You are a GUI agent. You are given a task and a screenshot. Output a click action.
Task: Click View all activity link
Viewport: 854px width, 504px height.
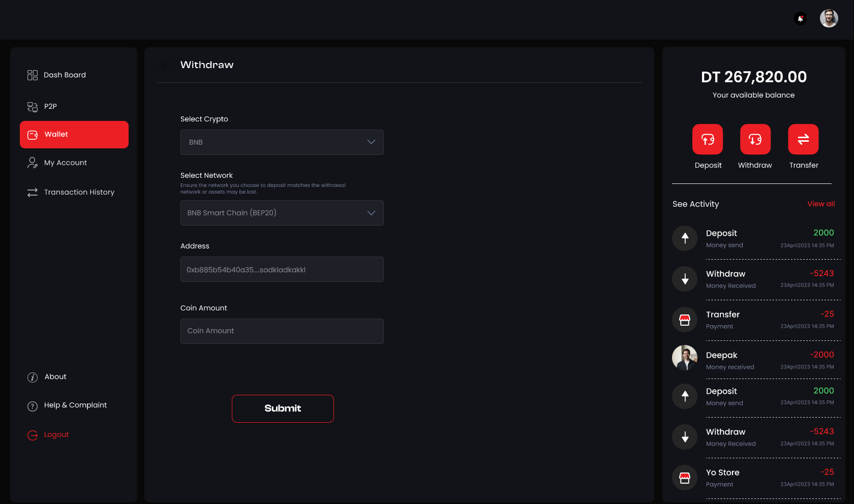pos(820,204)
